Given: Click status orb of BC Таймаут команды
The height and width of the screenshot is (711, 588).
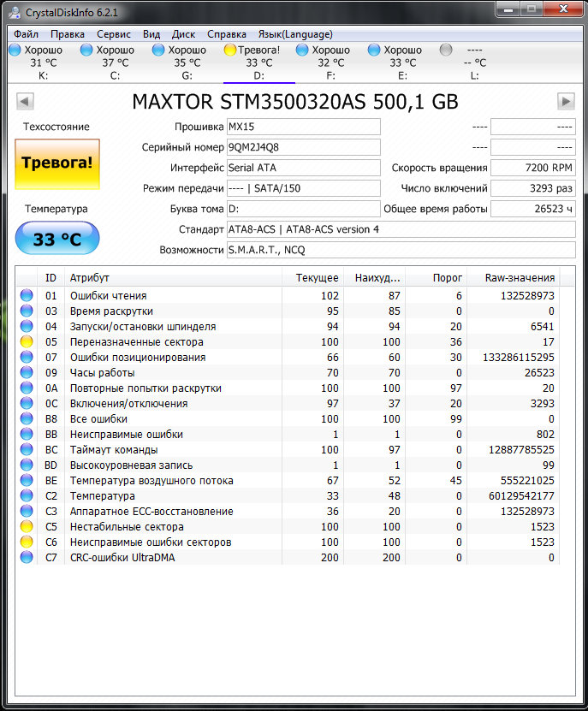Looking at the screenshot, I should [27, 449].
